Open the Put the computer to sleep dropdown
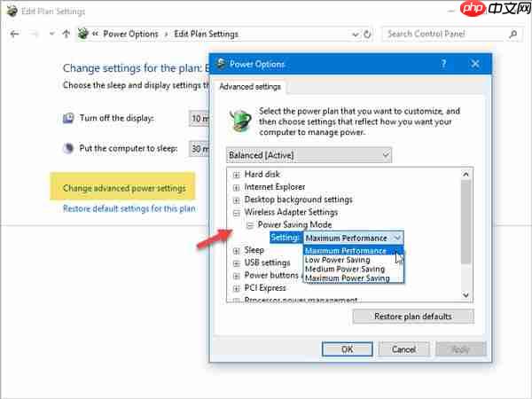Viewport: 532px width, 399px height. click(x=199, y=149)
